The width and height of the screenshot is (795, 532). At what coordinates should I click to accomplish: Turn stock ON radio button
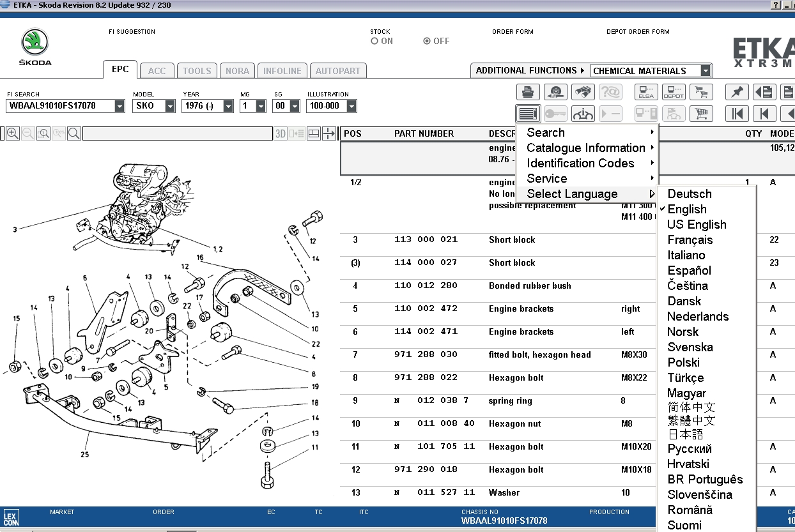point(374,42)
